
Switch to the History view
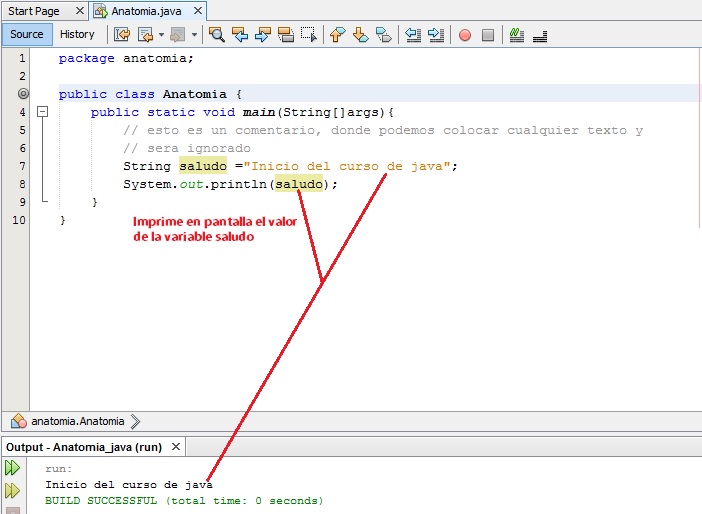77,34
